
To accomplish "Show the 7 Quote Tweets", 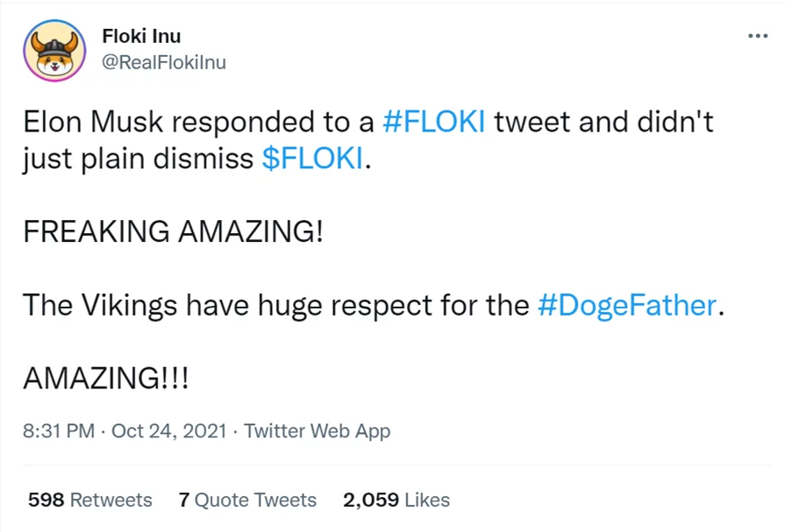I will tap(246, 500).
